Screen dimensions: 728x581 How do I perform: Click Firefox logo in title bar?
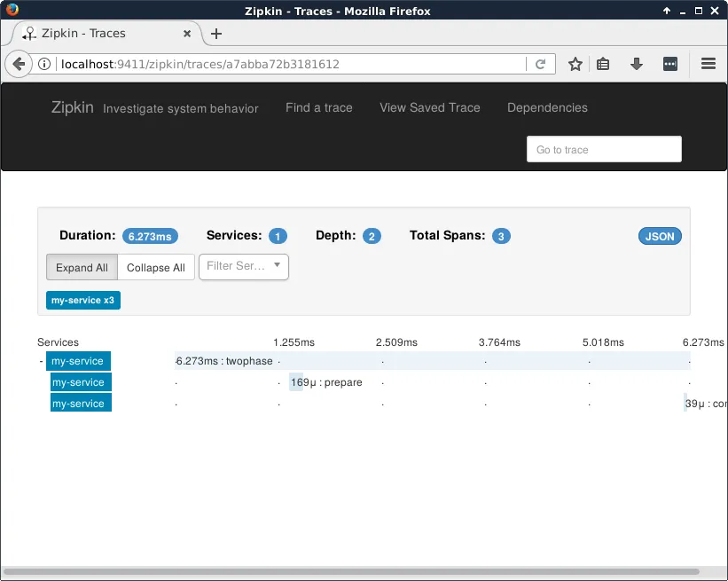[12, 10]
